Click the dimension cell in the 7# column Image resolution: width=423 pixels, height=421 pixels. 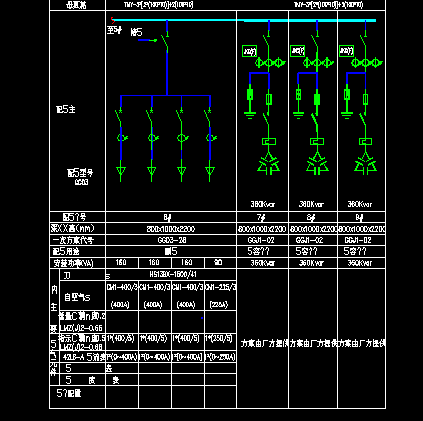(x=262, y=229)
